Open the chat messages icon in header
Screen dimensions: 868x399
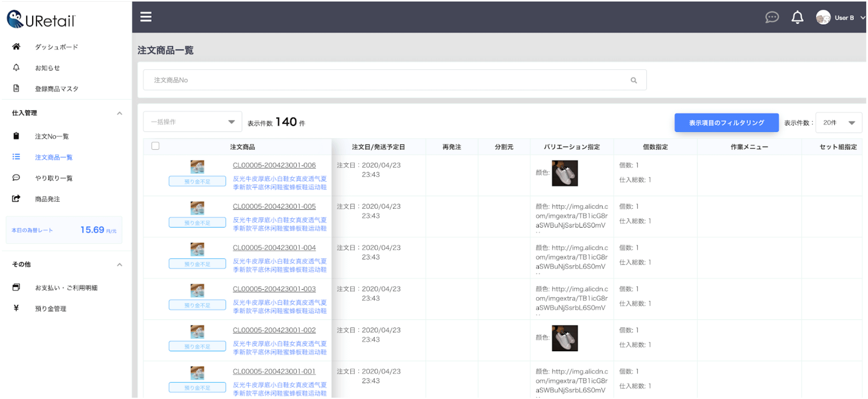coord(772,17)
